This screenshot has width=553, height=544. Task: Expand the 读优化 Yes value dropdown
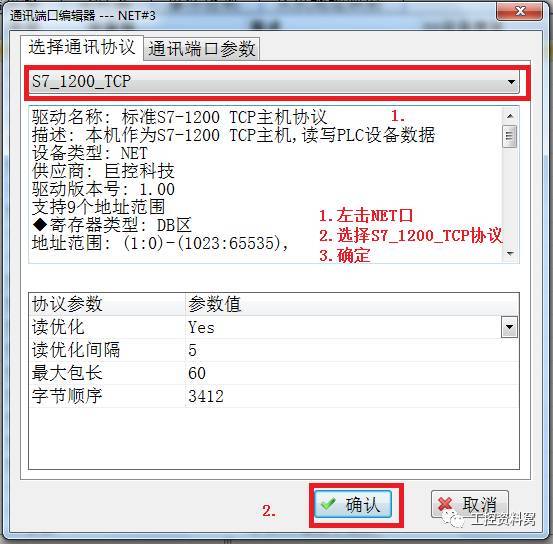509,327
